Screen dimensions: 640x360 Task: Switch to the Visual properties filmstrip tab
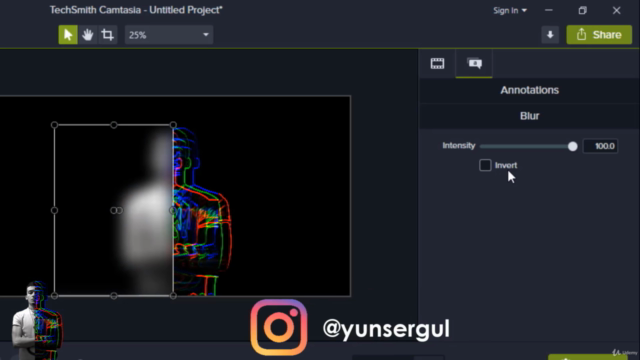pyautogui.click(x=437, y=63)
